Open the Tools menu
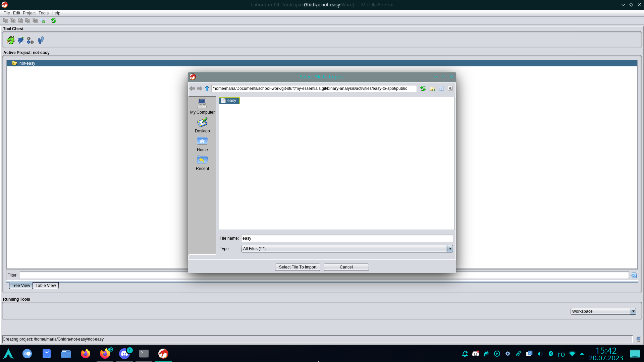This screenshot has height=362, width=644. tap(43, 13)
